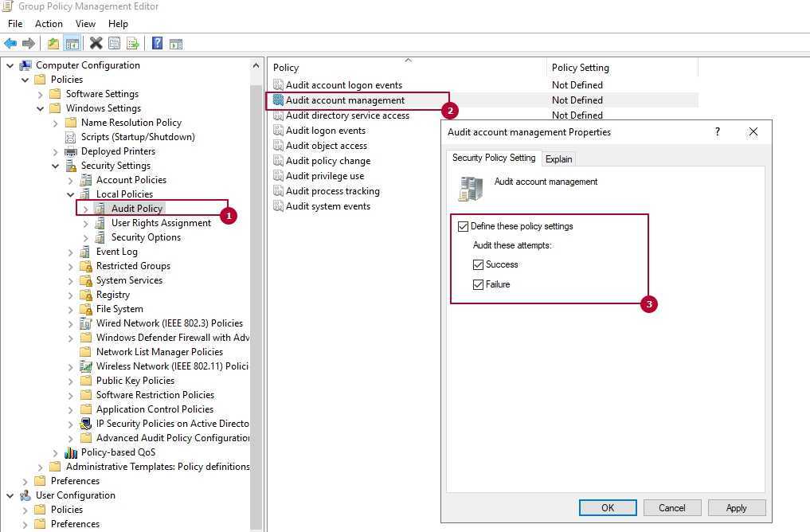Collapse the Computer Configuration node
This screenshot has height=532, width=810.
pyautogui.click(x=10, y=65)
